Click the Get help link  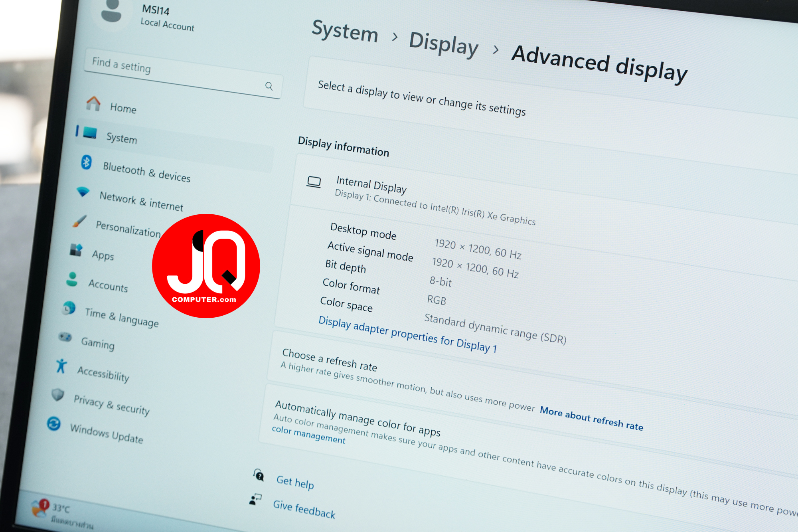point(295,482)
